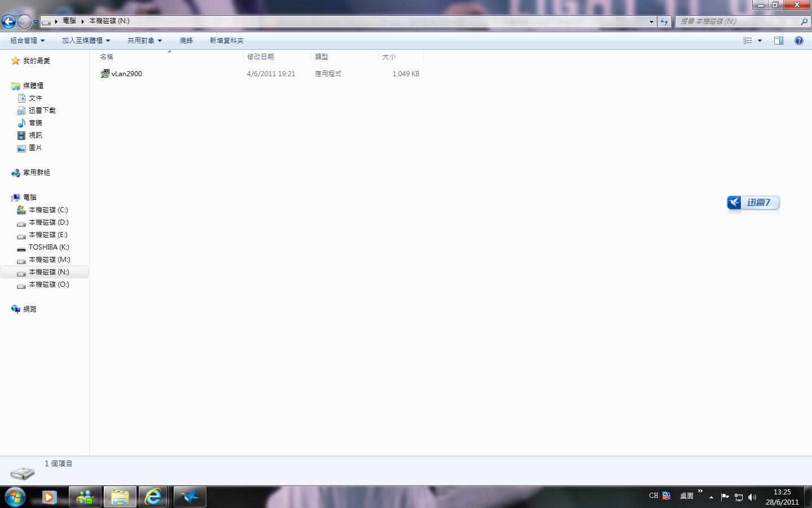Click the Back navigation arrow
This screenshot has width=812, height=508.
(8, 21)
